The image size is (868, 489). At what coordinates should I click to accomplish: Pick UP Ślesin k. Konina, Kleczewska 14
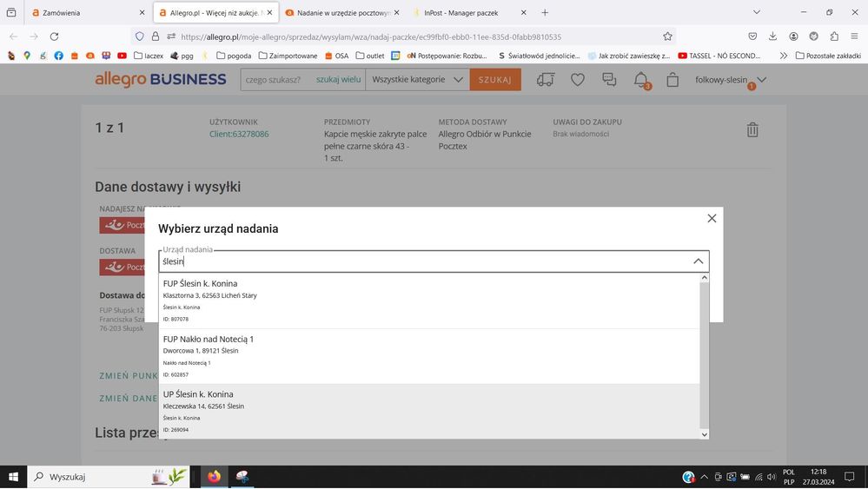pos(429,412)
